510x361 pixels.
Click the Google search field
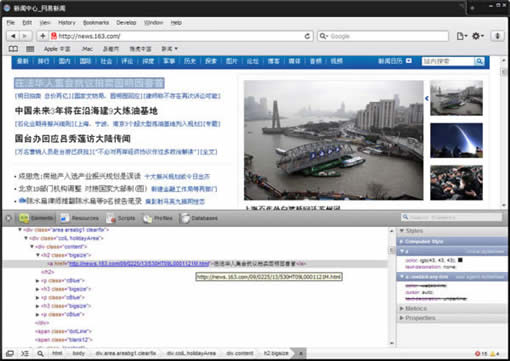[383, 36]
